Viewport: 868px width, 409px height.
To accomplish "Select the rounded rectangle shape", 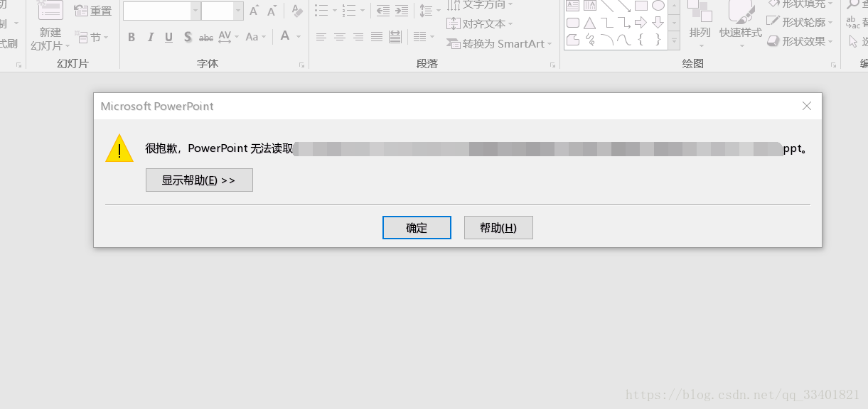I will pyautogui.click(x=572, y=23).
